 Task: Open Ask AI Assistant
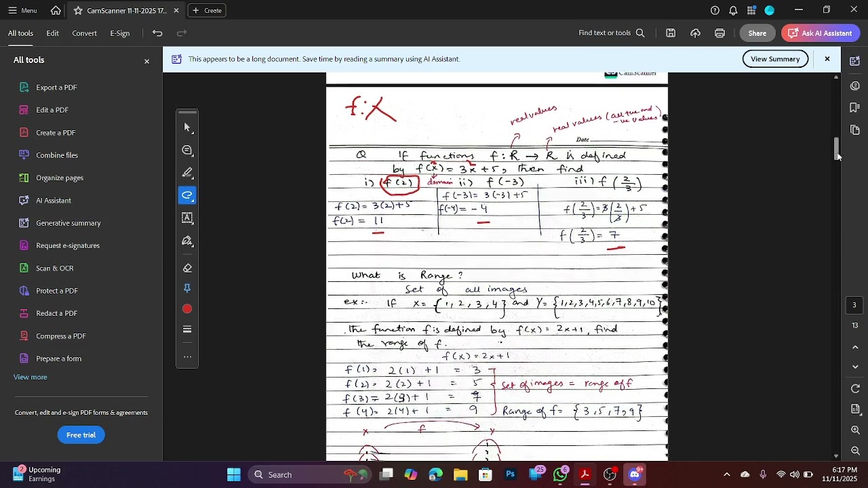[821, 33]
